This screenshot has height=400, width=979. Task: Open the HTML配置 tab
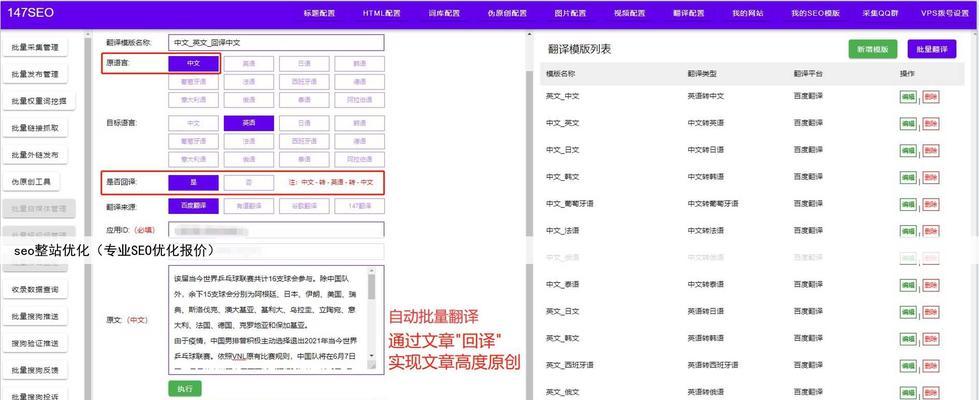pyautogui.click(x=381, y=13)
